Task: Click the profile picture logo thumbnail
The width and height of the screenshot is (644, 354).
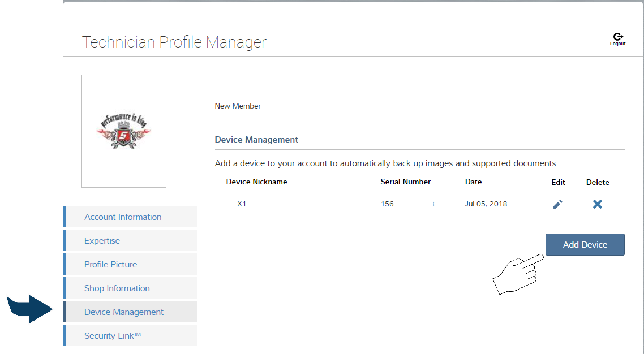Action: (x=124, y=131)
